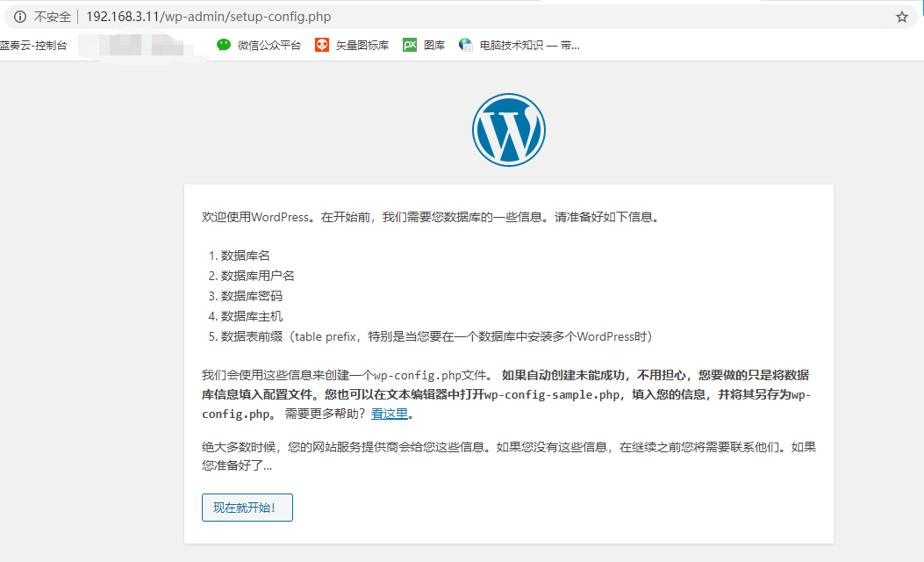Click the site info icon in address bar
This screenshot has height=562, width=924.
tap(20, 17)
